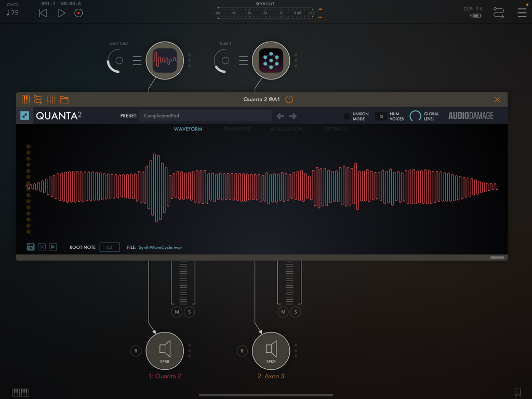The image size is (532, 399).
Task: Click the SPKR OUT level meter
Action: coord(265,13)
